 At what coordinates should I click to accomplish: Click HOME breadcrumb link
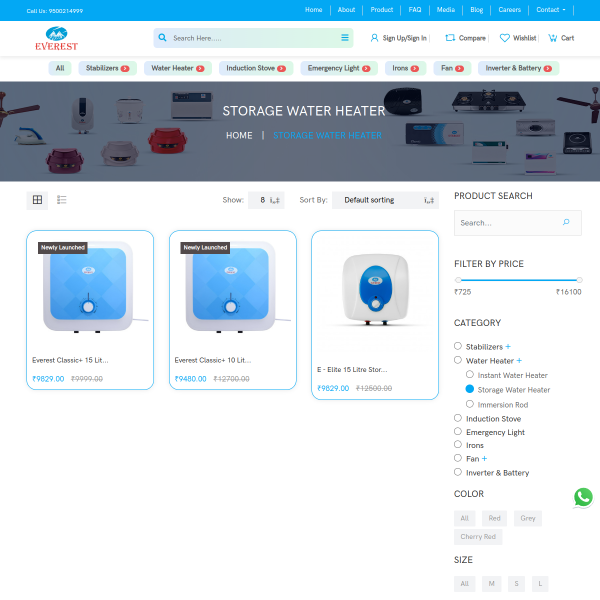point(239,135)
